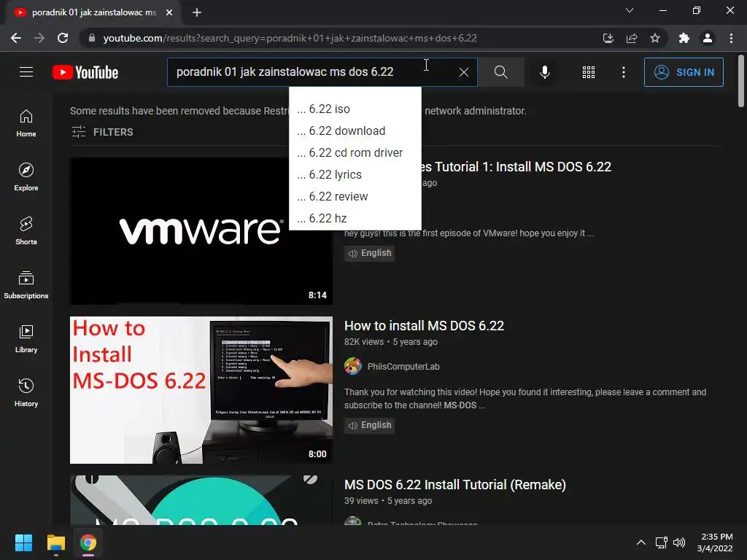Select suggestion '... 6.22 iso'
The width and height of the screenshot is (747, 560).
click(355, 109)
